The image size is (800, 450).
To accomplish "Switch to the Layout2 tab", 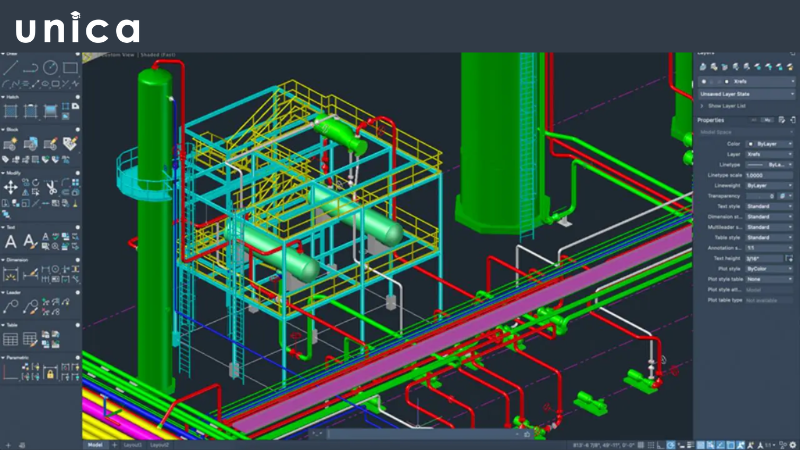I will (x=159, y=445).
